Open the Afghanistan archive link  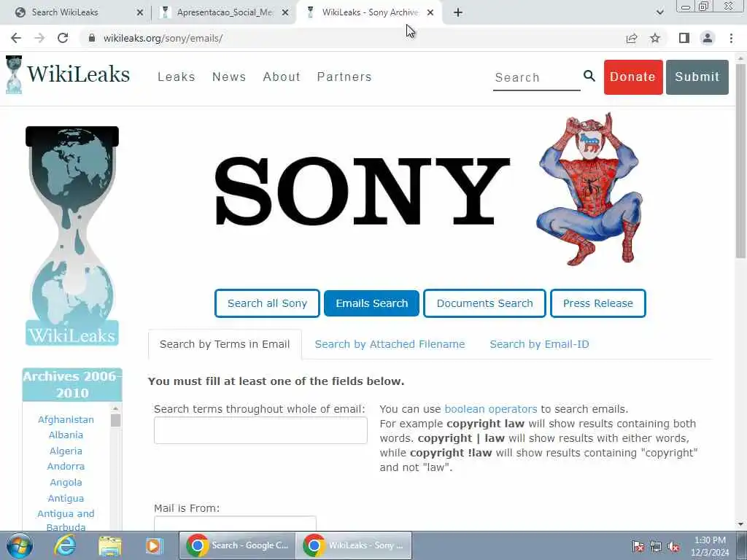[66, 419]
